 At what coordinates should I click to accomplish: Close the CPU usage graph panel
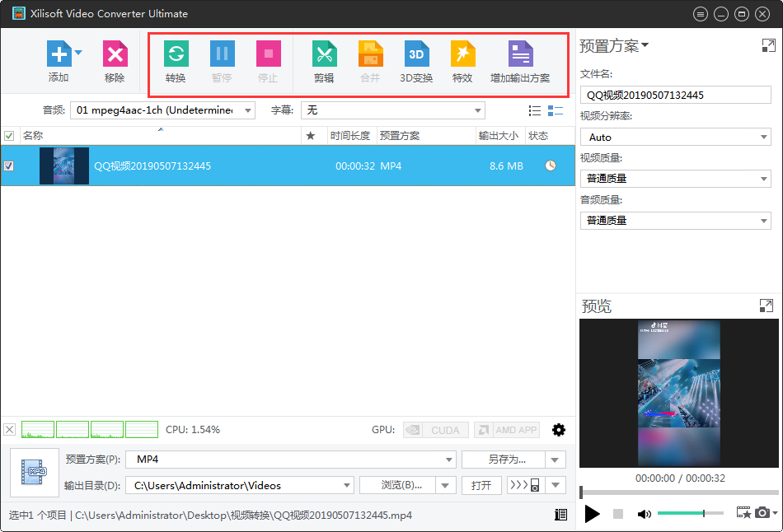point(10,430)
